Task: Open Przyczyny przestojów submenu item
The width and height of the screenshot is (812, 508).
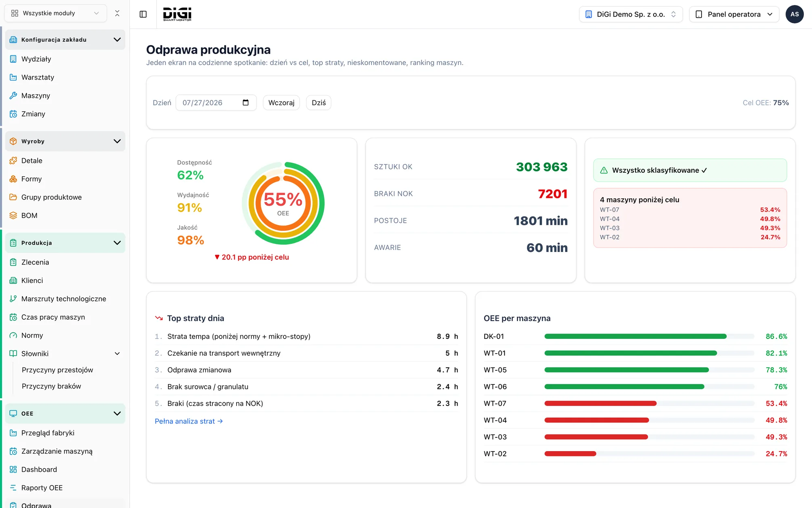Action: tap(57, 370)
